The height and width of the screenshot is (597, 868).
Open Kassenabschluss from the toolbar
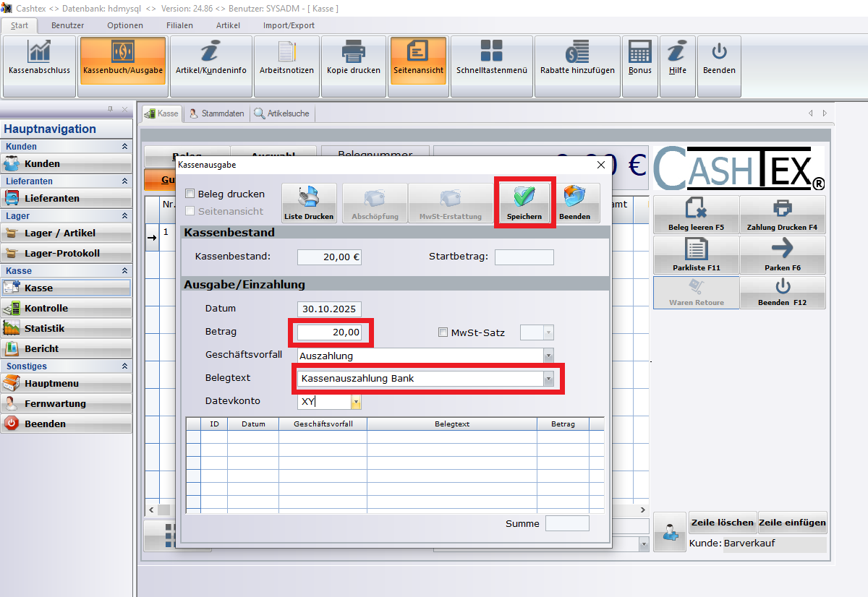[x=39, y=58]
